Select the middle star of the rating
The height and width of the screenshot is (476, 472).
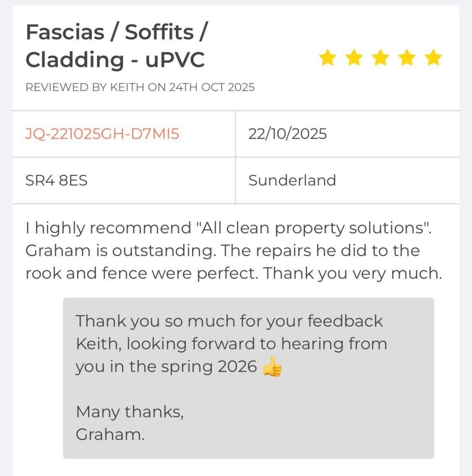point(380,58)
